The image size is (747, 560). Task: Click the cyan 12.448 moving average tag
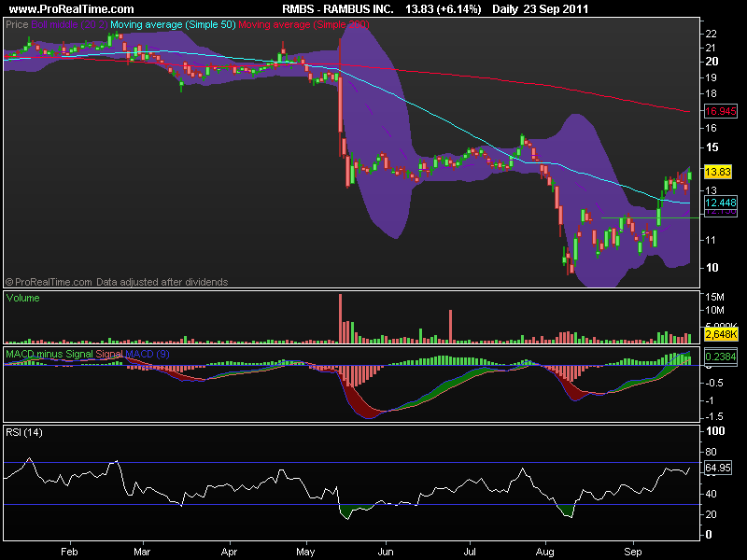720,203
